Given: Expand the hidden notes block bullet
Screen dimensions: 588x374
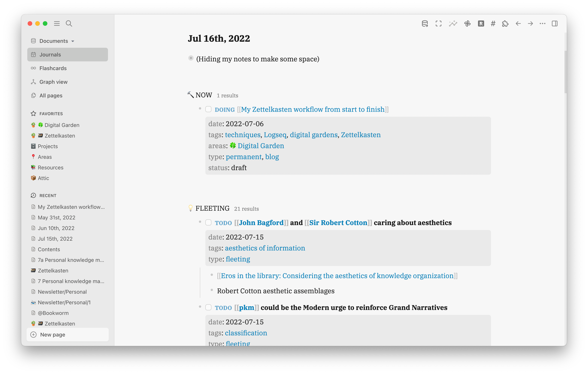Looking at the screenshot, I should click(191, 58).
